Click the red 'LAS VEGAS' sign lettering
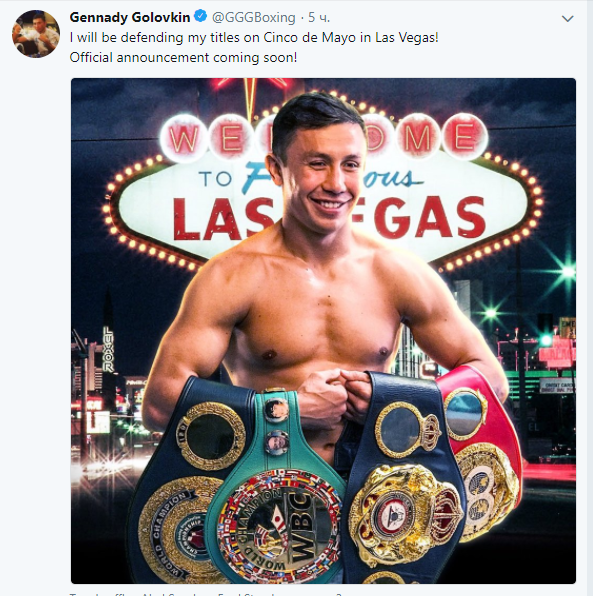Image resolution: width=593 pixels, height=596 pixels. (x=329, y=219)
